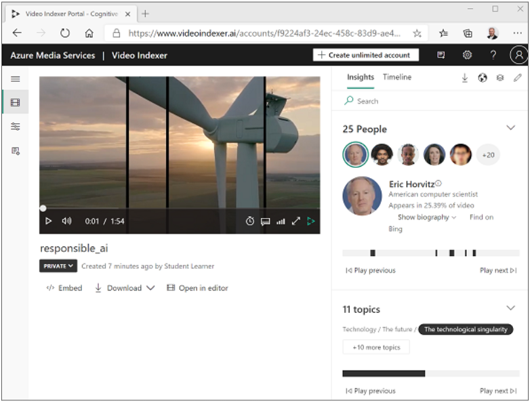This screenshot has height=405, width=532.
Task: Click the Embed link
Action: point(64,289)
